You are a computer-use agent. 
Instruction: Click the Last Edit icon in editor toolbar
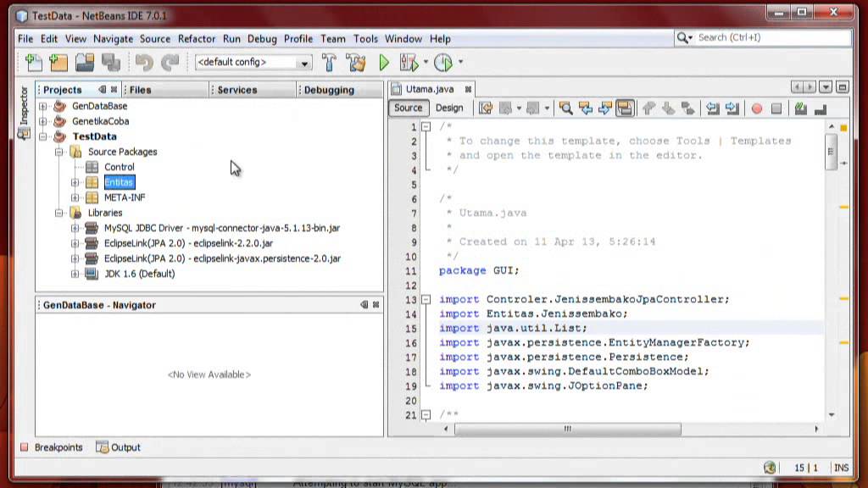[486, 108]
